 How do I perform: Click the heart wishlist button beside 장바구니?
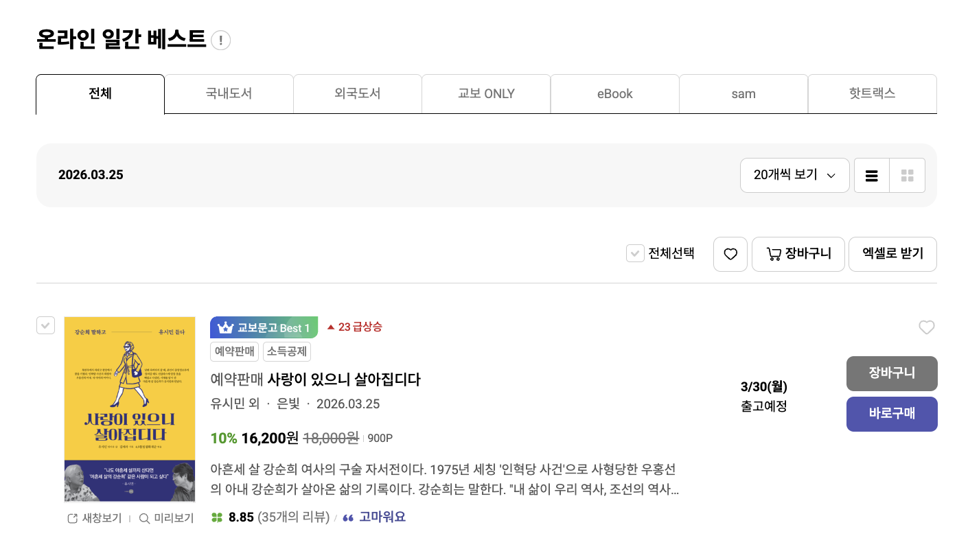point(730,254)
